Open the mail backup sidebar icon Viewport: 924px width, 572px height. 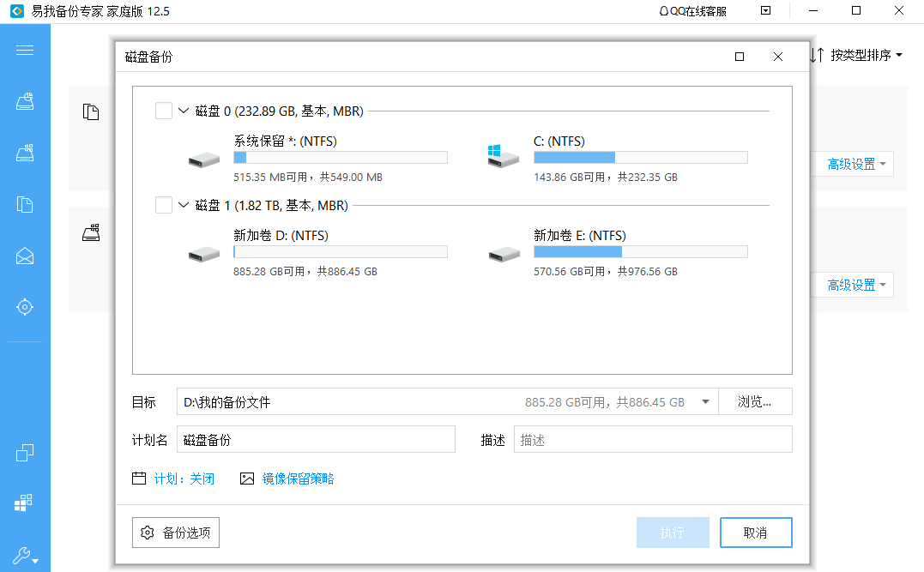(x=25, y=256)
